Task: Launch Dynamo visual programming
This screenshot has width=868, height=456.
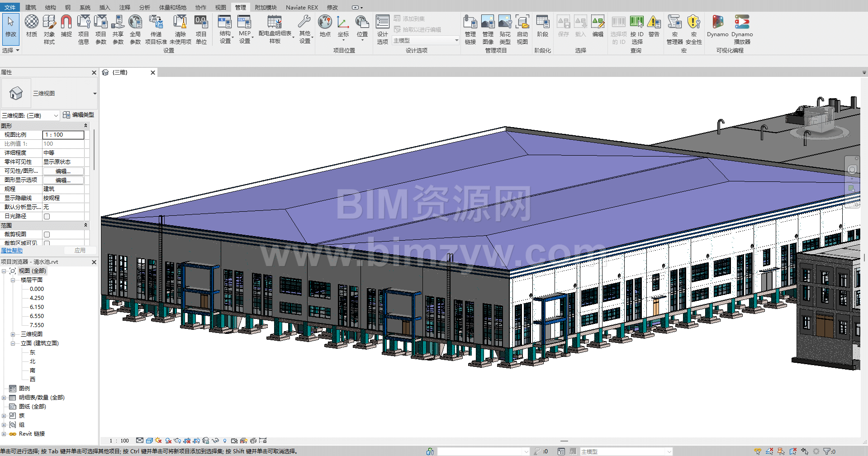Action: 718,26
